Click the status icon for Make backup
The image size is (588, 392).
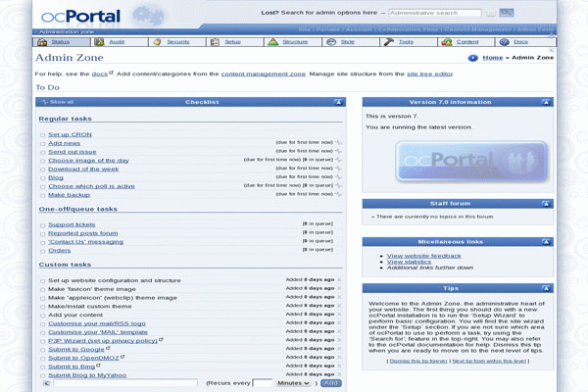point(339,194)
